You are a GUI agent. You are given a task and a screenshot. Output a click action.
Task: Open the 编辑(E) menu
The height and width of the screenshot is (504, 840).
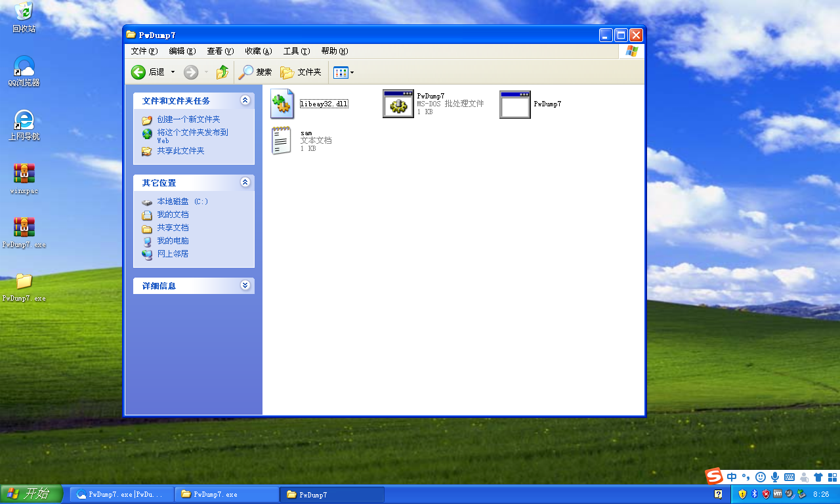[x=182, y=51]
